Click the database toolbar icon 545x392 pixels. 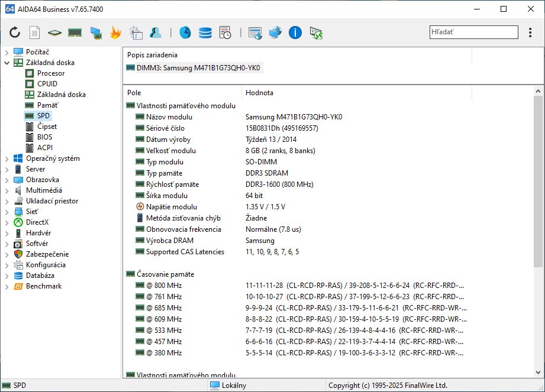(x=205, y=33)
